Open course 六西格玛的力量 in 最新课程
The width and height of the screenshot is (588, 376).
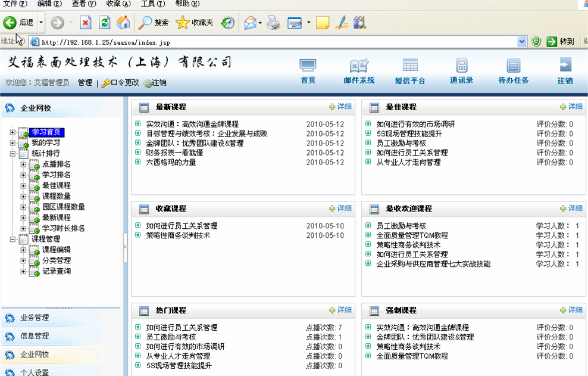click(x=171, y=162)
